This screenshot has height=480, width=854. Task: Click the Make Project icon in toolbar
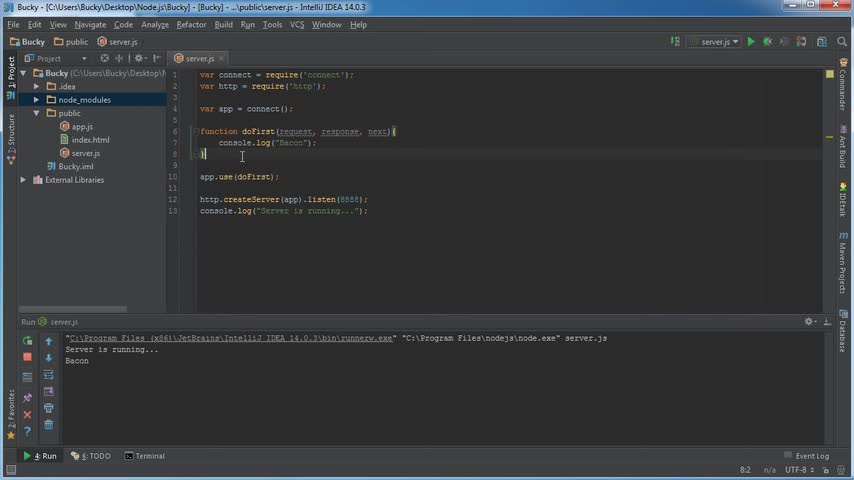(675, 41)
